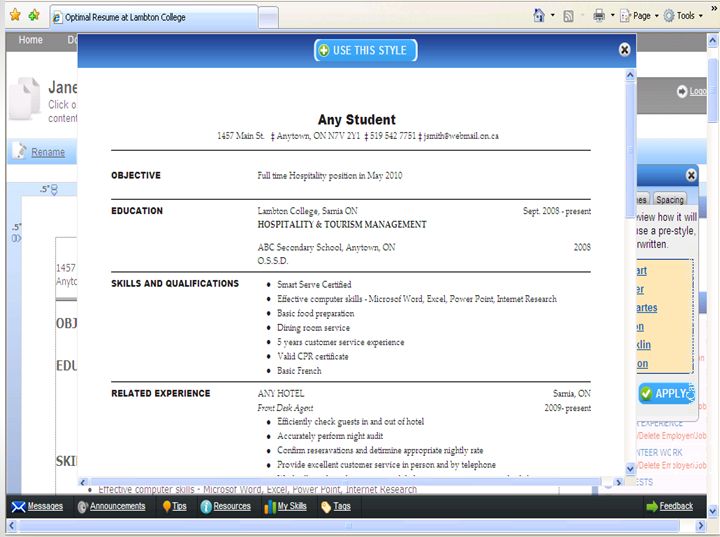This screenshot has width=720, height=537.
Task: Open Resources from the bottom bar
Action: (232, 506)
